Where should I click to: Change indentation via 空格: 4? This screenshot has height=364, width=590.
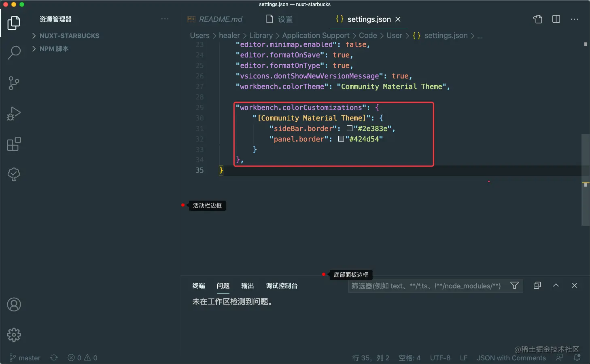410,358
